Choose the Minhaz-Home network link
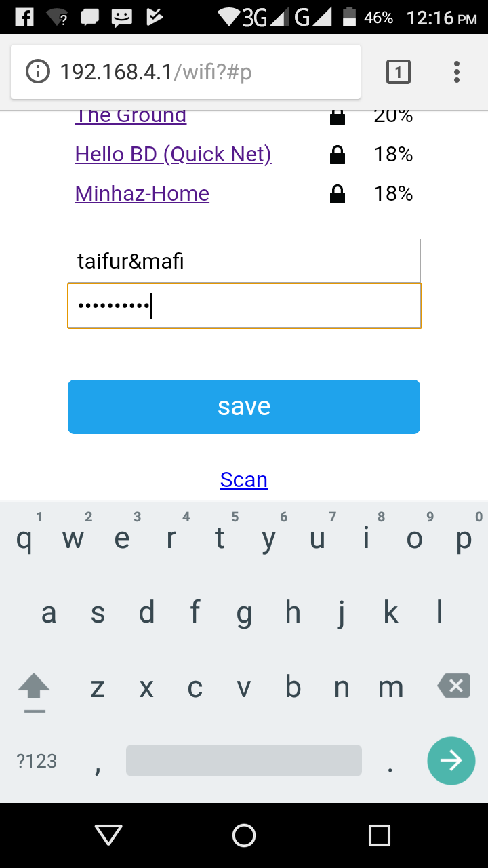The image size is (488, 868). [142, 194]
